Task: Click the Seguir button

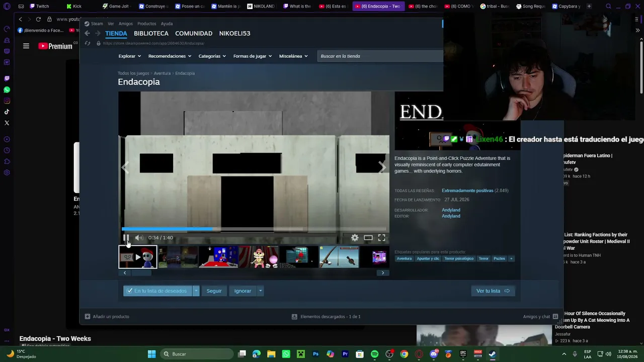Action: pyautogui.click(x=214, y=291)
